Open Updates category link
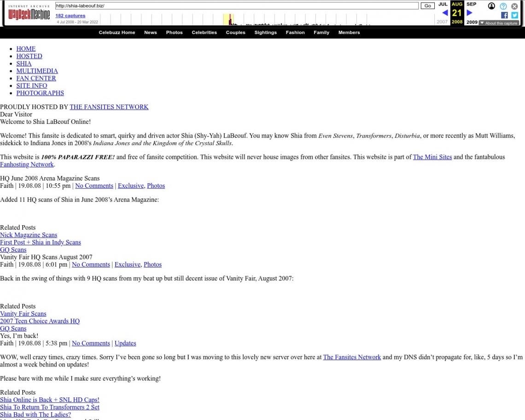The image size is (525, 420). [x=125, y=343]
